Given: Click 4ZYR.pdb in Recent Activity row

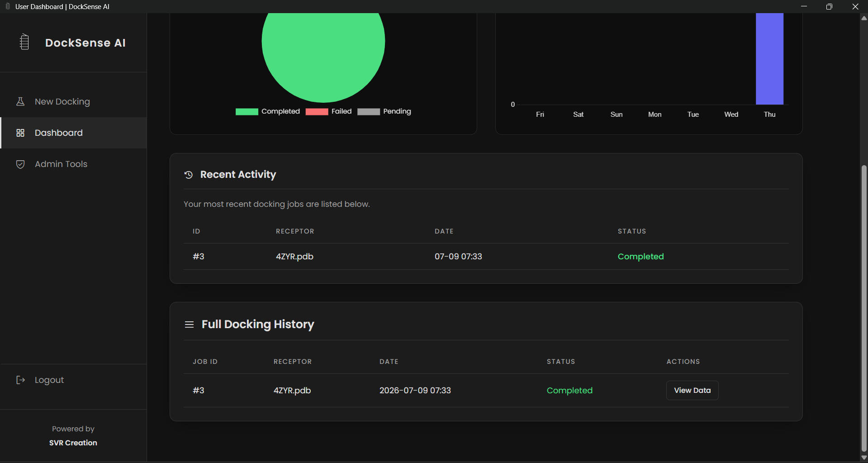Looking at the screenshot, I should [x=294, y=256].
